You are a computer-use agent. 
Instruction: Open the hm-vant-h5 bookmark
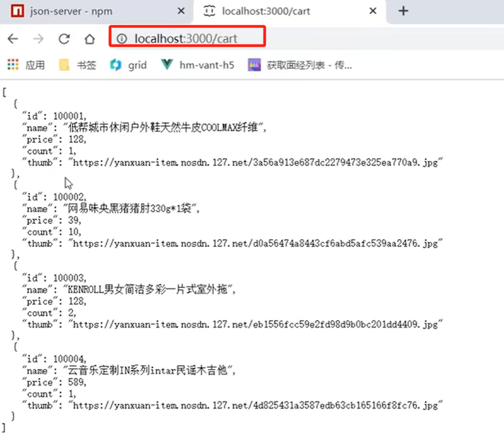coord(198,65)
